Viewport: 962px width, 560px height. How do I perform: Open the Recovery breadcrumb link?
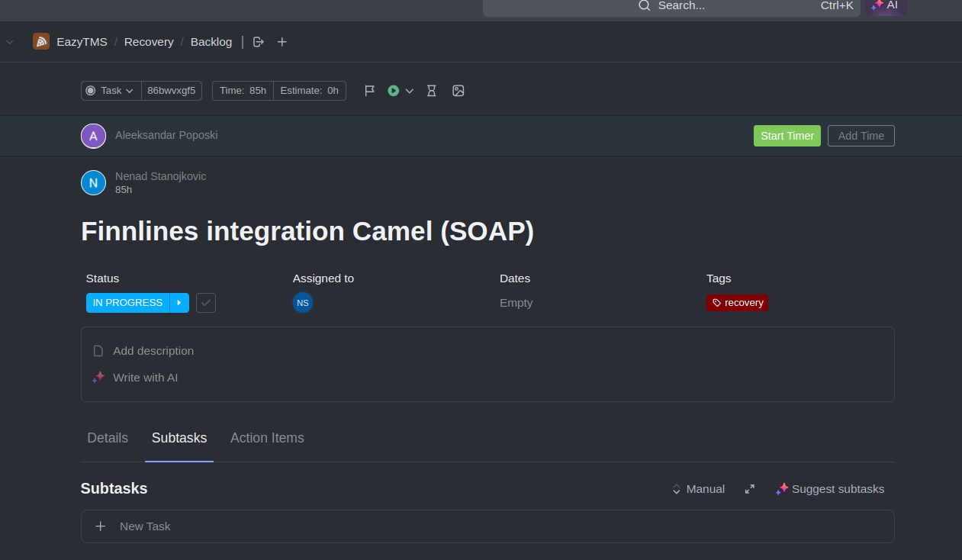click(149, 42)
